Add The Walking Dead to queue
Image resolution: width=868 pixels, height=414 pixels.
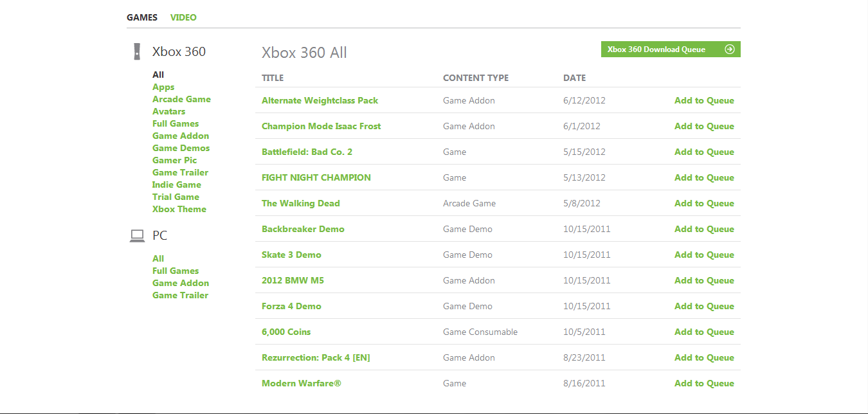[x=704, y=203]
